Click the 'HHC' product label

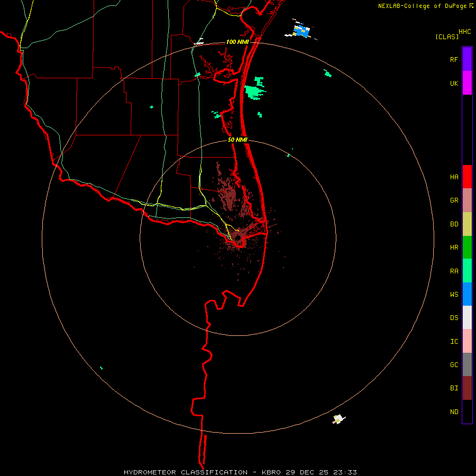[465, 32]
